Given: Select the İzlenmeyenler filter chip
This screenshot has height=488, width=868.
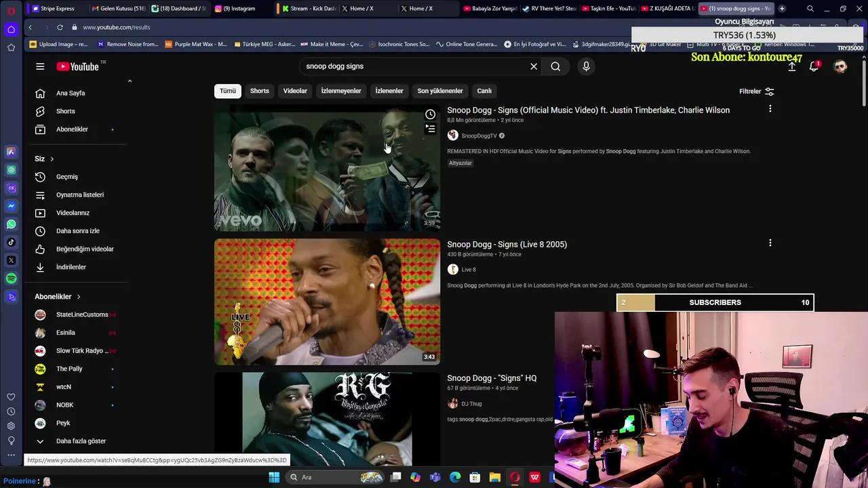Looking at the screenshot, I should point(341,91).
